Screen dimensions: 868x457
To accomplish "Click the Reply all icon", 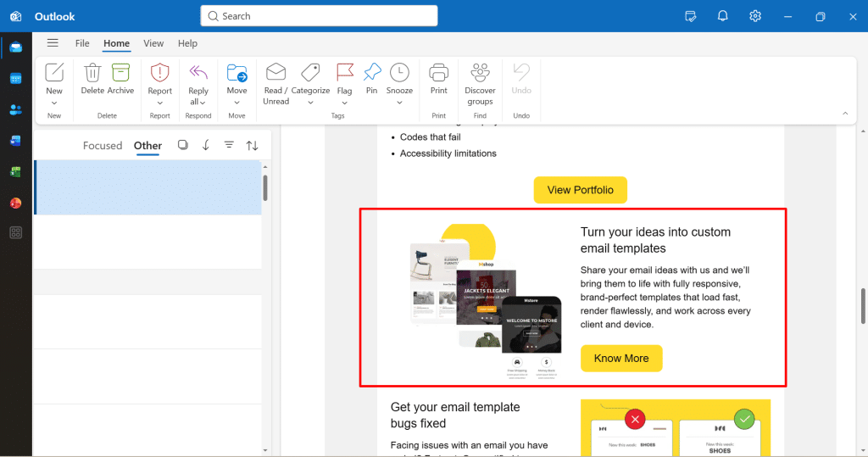I will tap(198, 73).
